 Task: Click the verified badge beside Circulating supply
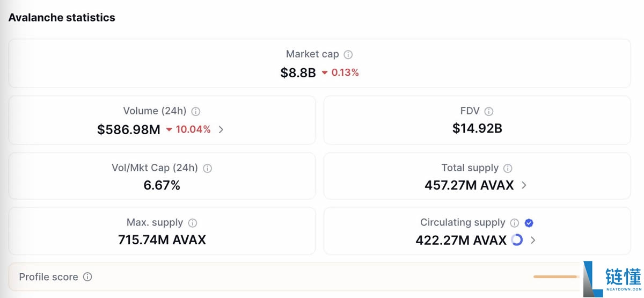tap(529, 223)
